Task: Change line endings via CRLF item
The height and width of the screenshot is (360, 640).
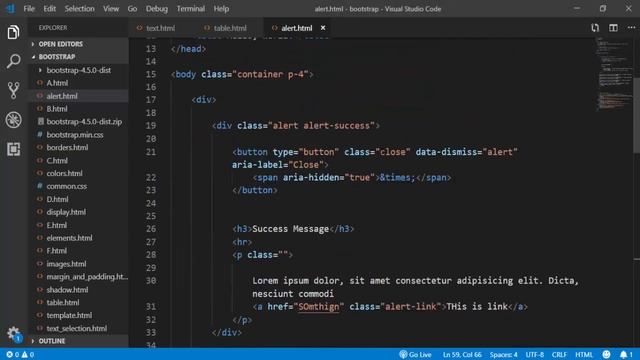Action: pos(559,354)
